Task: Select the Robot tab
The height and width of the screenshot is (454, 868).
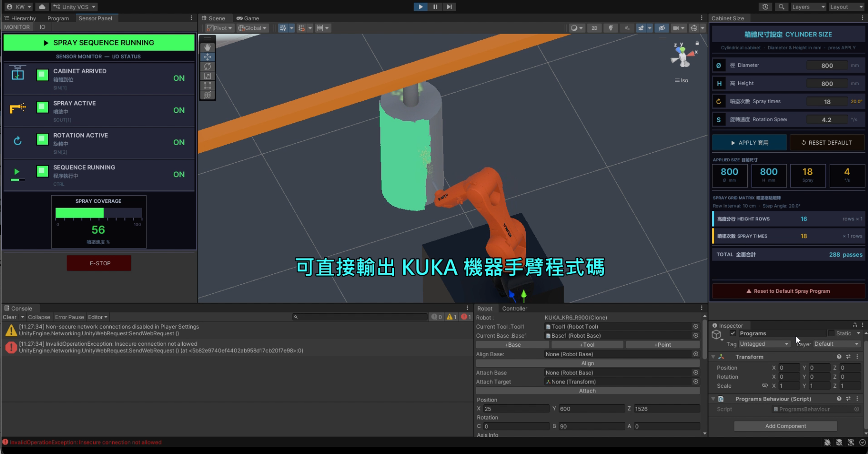Action: point(485,309)
